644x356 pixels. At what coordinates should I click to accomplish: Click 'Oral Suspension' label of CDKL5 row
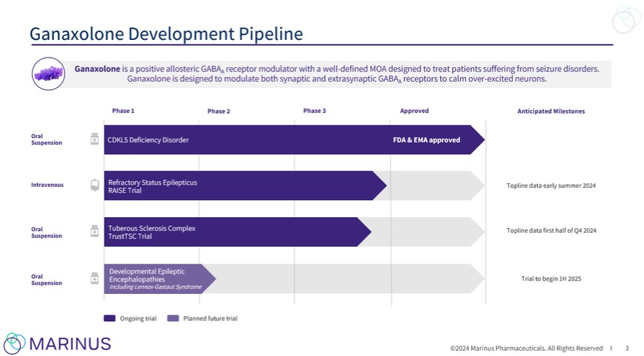(x=47, y=140)
